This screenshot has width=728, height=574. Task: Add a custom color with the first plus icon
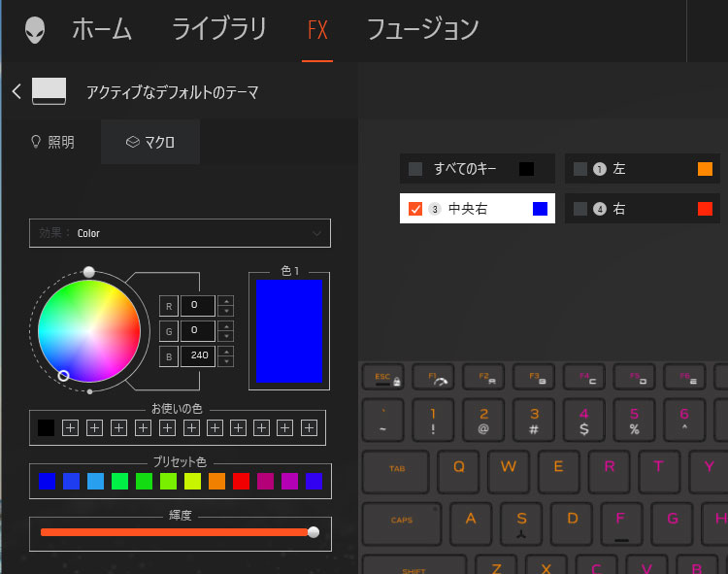(70, 427)
